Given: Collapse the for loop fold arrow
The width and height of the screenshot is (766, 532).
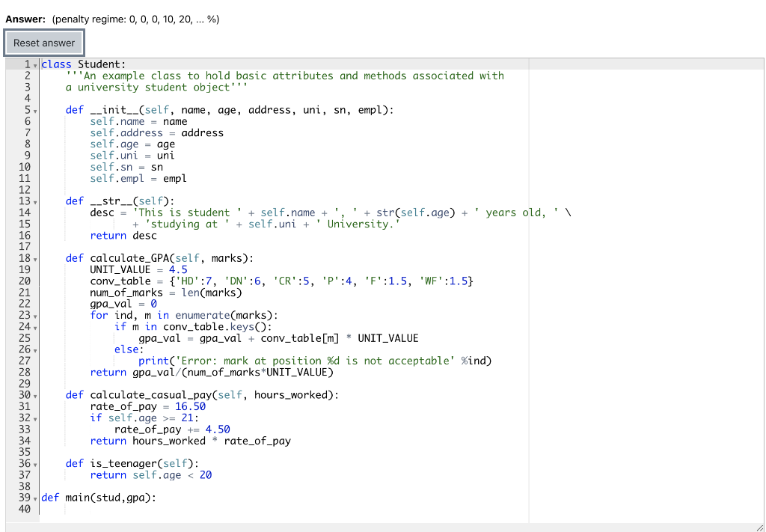Looking at the screenshot, I should point(35,315).
